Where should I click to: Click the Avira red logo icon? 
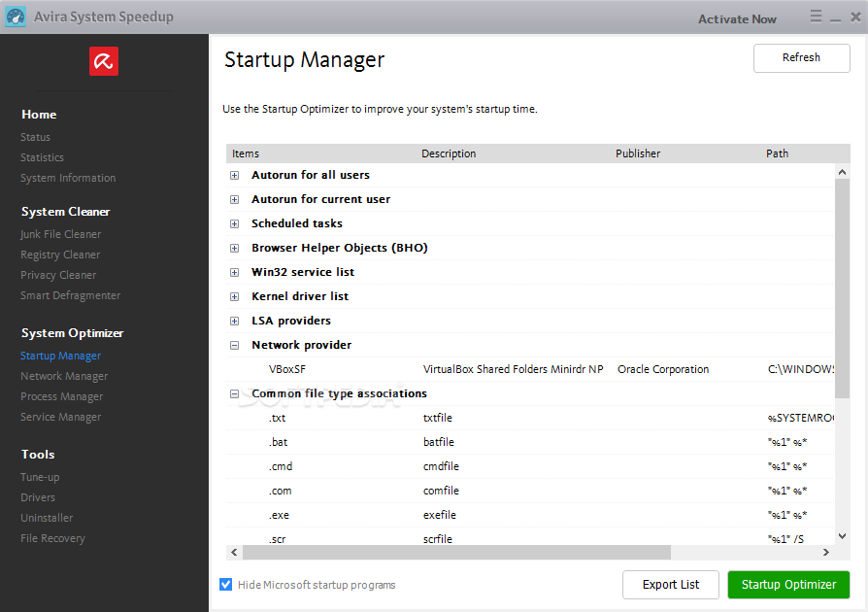(x=104, y=61)
